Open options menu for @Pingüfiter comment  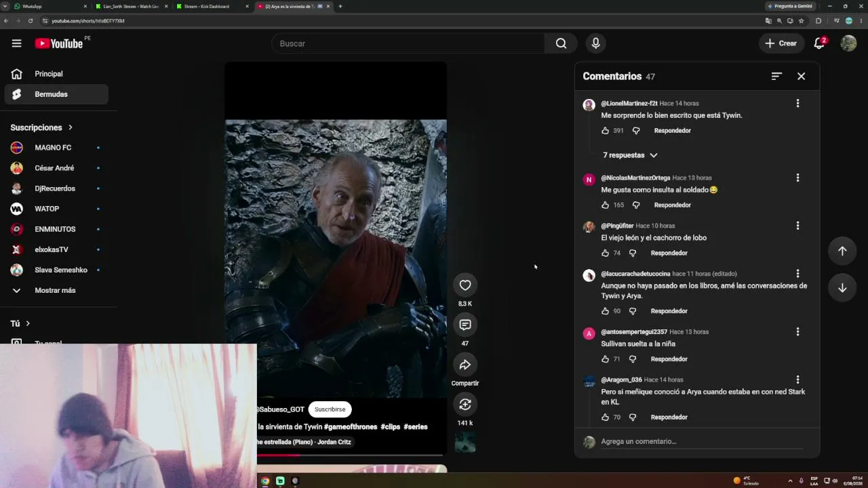[x=797, y=226]
